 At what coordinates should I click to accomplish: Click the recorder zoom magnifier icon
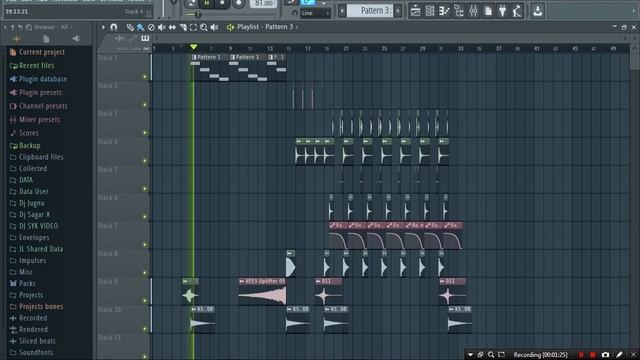coord(491,355)
